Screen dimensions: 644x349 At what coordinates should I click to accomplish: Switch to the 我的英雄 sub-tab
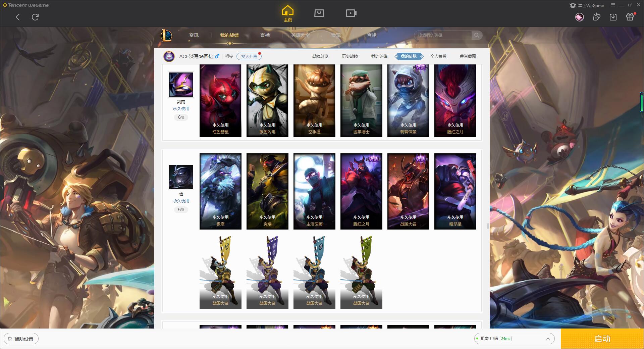click(379, 56)
